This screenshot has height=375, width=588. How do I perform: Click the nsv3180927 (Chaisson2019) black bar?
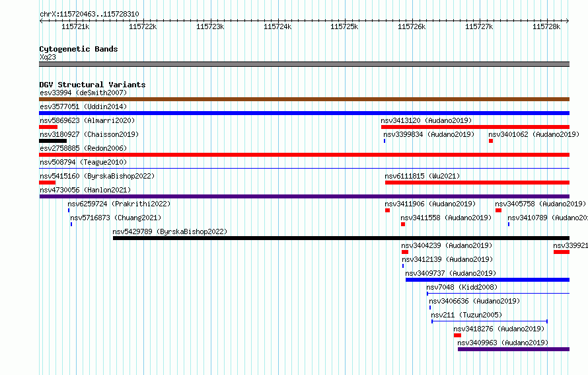tap(53, 141)
